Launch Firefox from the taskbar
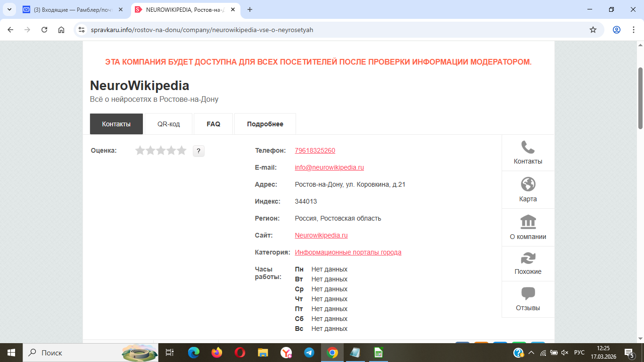Viewport: 644px width, 362px height. pos(217,353)
